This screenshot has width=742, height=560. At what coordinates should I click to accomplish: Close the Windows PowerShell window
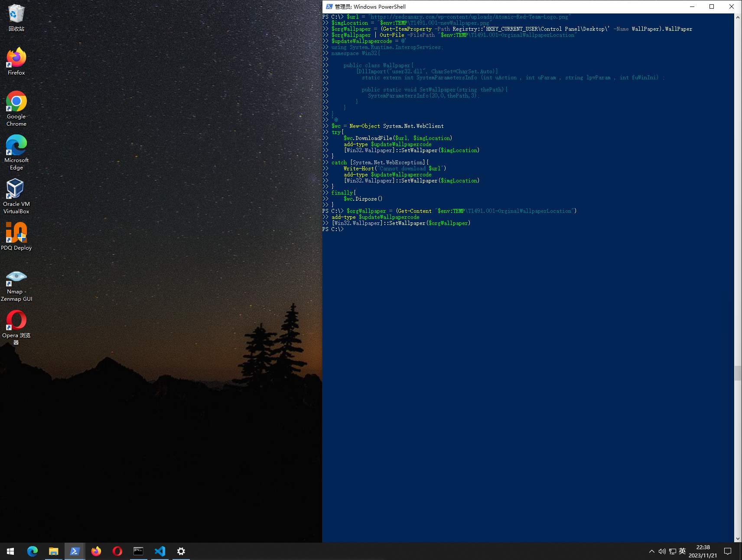[732, 7]
